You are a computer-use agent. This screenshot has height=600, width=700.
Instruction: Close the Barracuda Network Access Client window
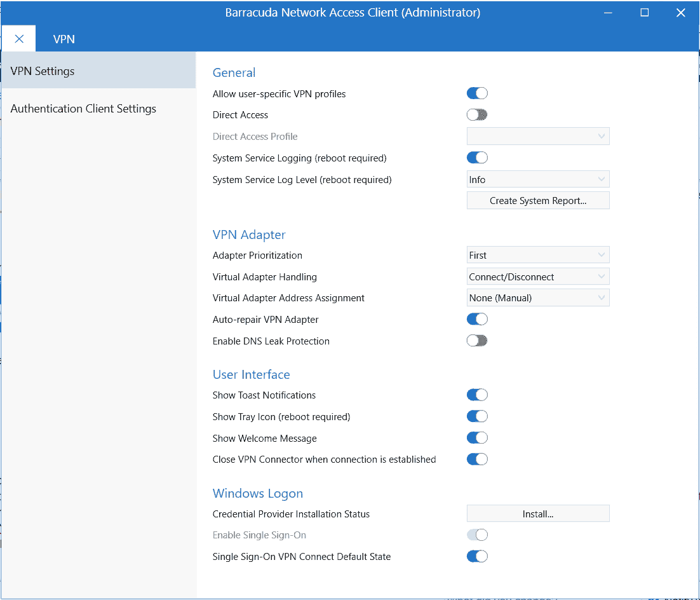coord(680,13)
